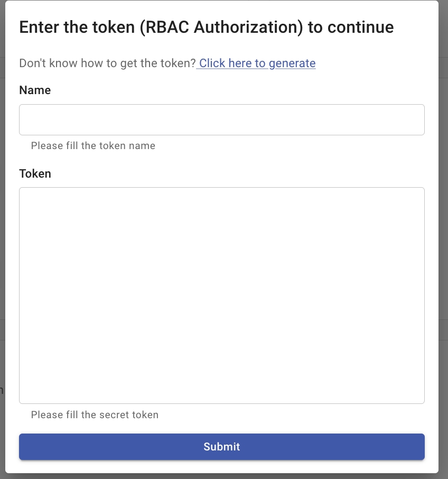Click the "Name" field label
The height and width of the screenshot is (479, 448).
coord(35,90)
